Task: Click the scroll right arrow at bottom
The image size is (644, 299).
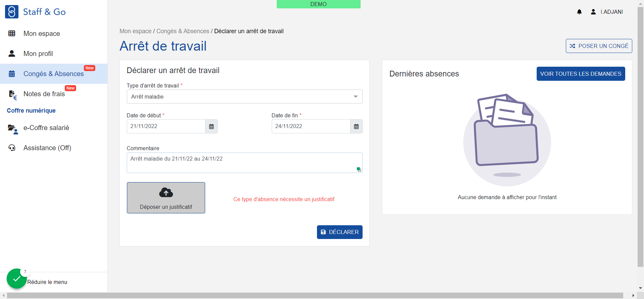Action: click(633, 296)
